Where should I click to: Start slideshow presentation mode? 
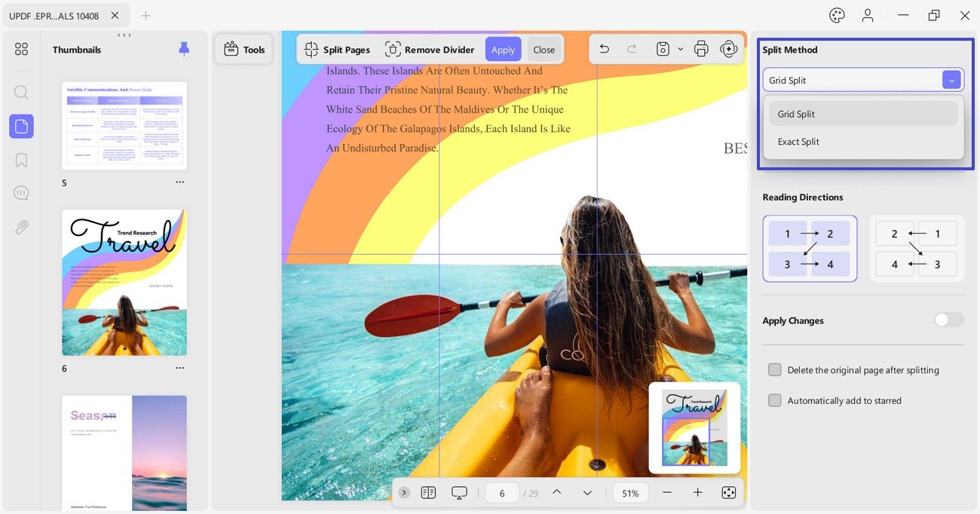point(459,492)
